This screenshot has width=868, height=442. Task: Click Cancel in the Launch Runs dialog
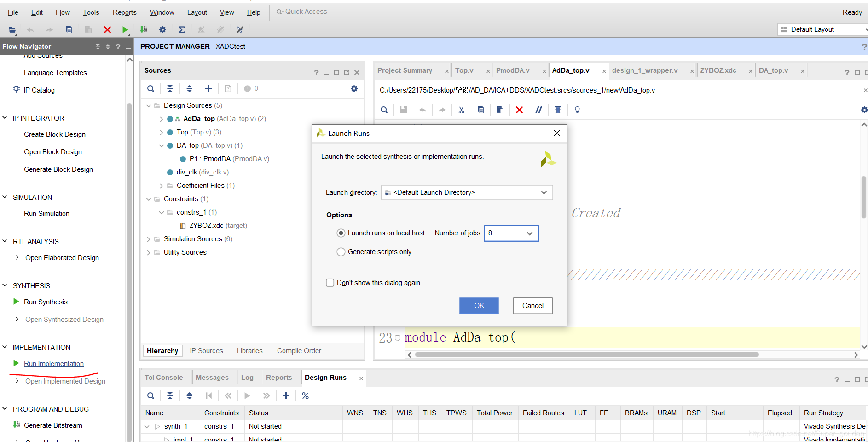click(x=533, y=306)
